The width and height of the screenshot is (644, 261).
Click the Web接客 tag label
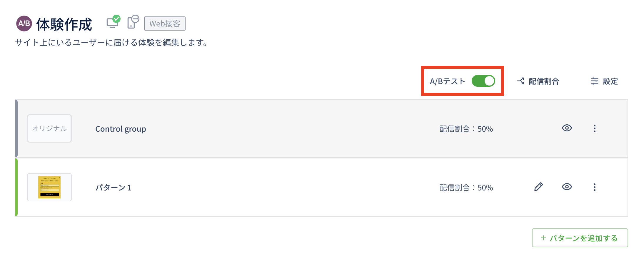pyautogui.click(x=165, y=24)
